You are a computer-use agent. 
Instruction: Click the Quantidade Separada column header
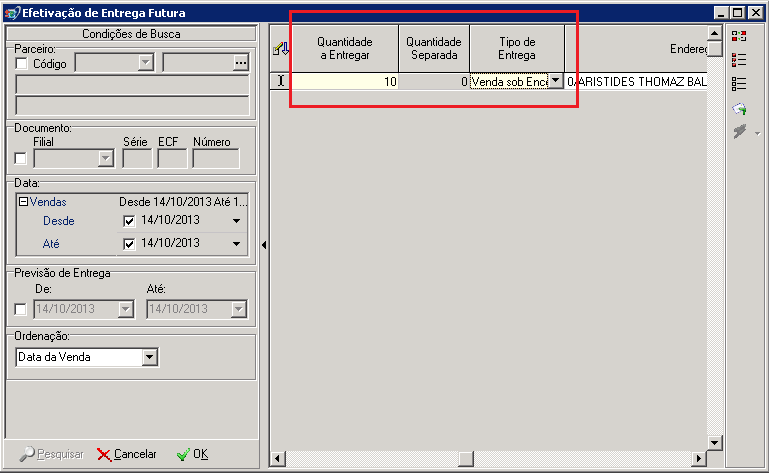(x=434, y=49)
